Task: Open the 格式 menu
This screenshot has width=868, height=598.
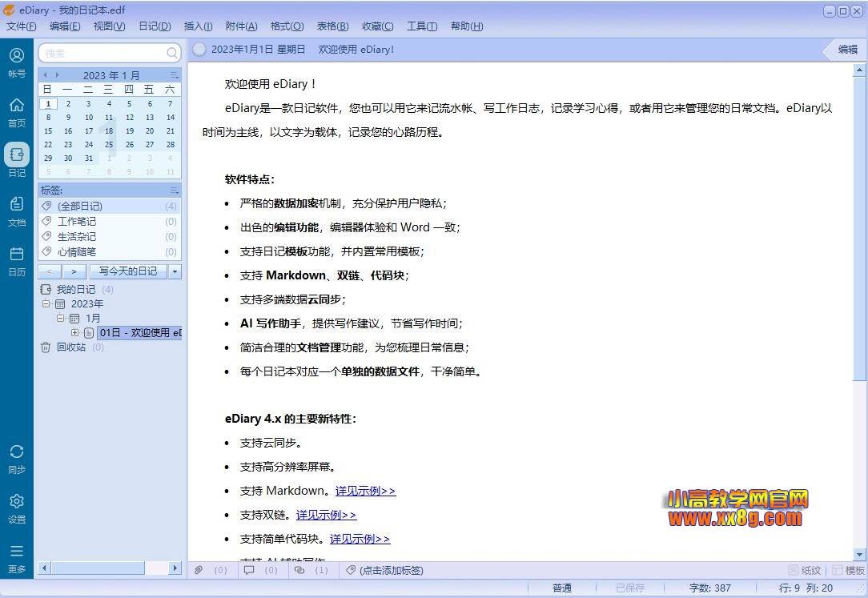Action: tap(287, 26)
